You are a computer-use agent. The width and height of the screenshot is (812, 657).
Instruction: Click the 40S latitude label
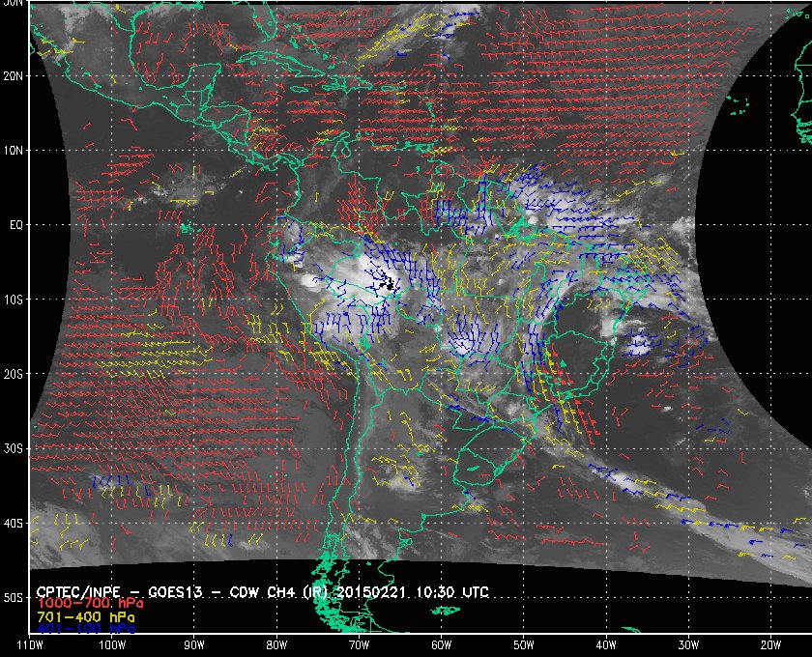(13, 524)
